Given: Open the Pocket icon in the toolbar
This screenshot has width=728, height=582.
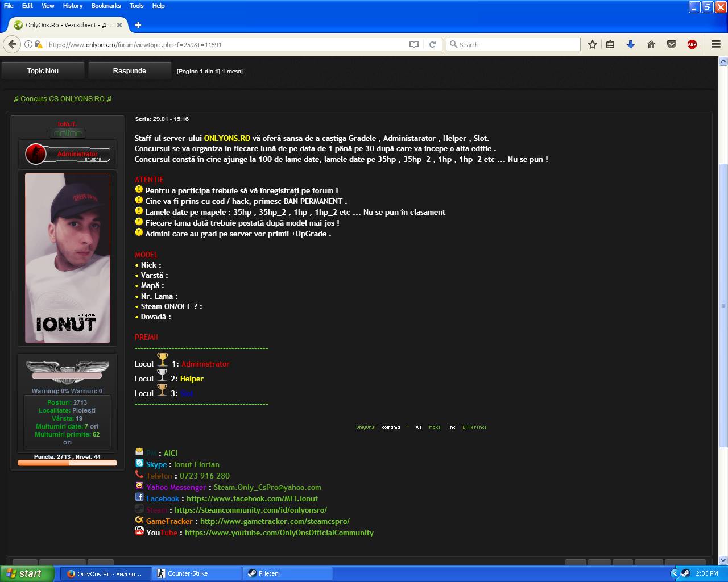Looking at the screenshot, I should 672,44.
